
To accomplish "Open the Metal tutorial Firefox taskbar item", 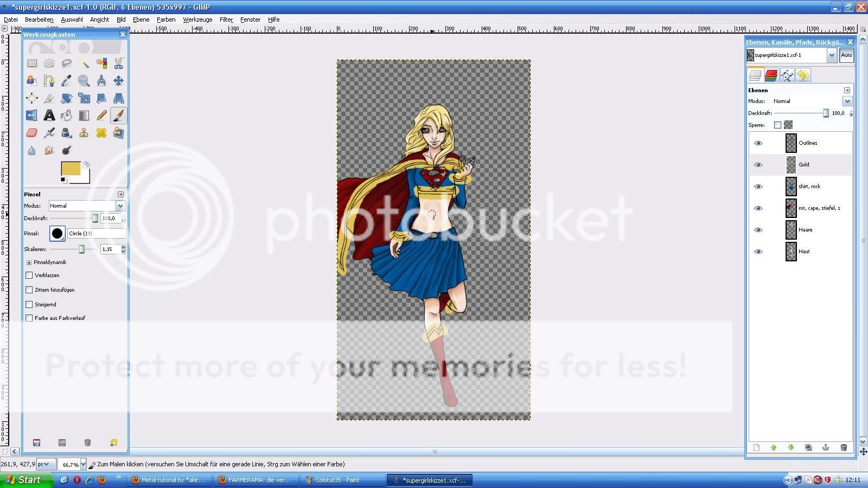I will (170, 480).
